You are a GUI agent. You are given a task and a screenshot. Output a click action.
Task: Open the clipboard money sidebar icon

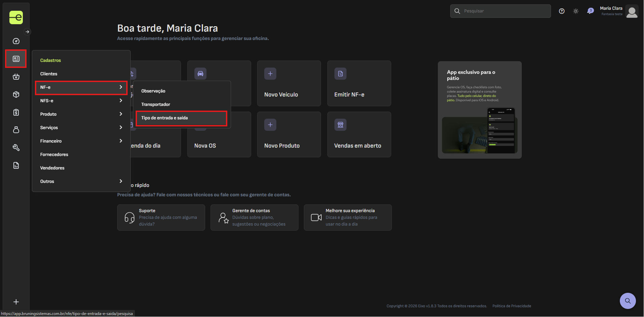pyautogui.click(x=16, y=112)
